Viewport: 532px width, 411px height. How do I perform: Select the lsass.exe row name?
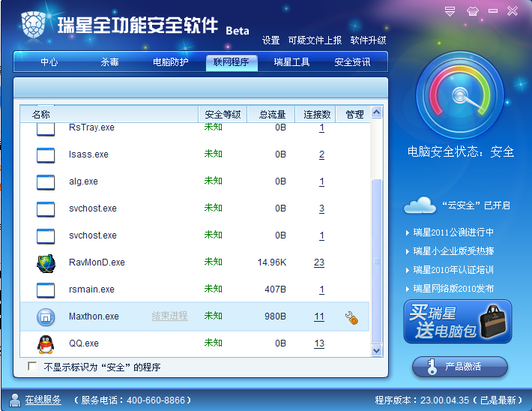pyautogui.click(x=88, y=154)
